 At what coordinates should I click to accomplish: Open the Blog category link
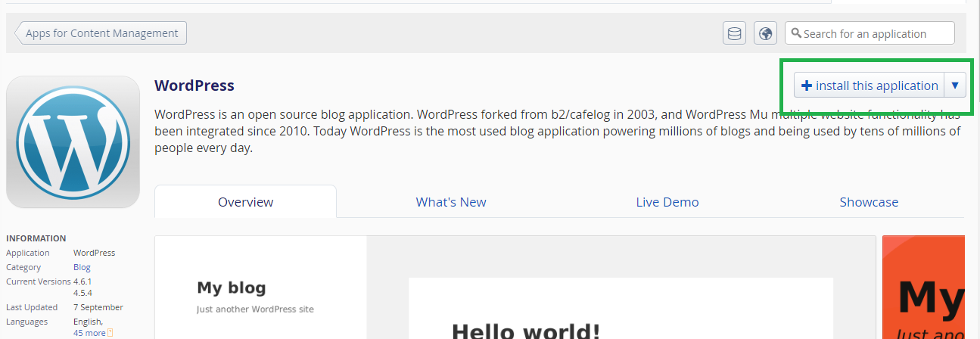point(82,267)
